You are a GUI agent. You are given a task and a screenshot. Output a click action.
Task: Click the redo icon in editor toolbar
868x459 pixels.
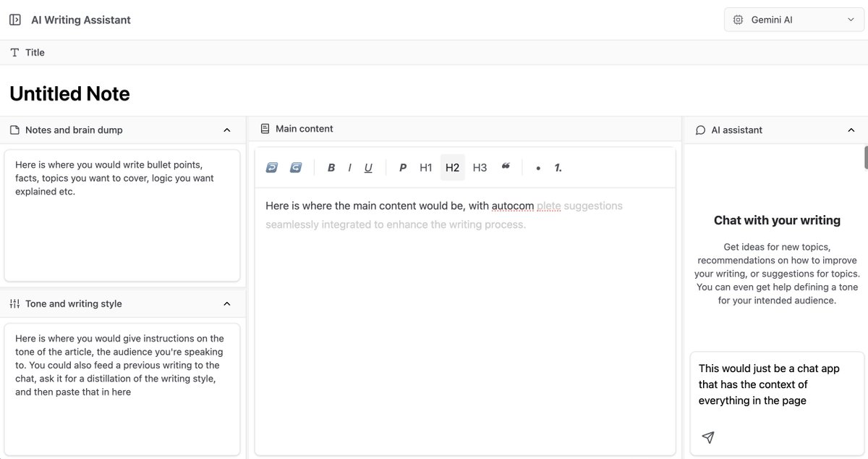click(296, 167)
